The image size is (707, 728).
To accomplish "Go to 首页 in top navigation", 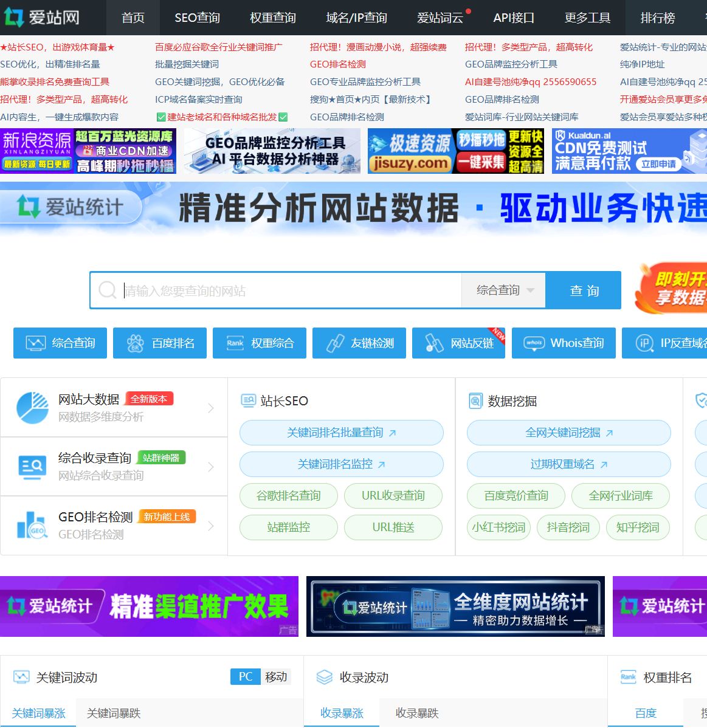I will pyautogui.click(x=133, y=18).
